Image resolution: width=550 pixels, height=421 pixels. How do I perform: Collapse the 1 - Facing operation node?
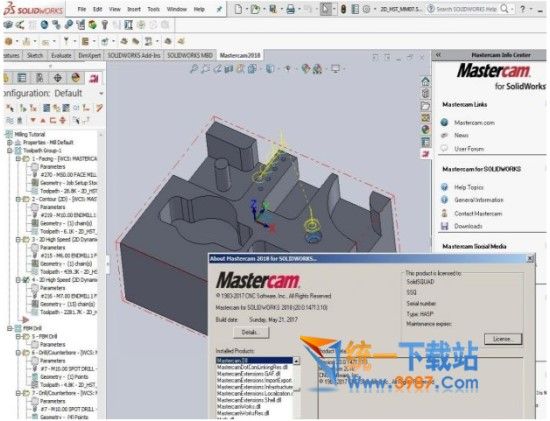point(18,159)
